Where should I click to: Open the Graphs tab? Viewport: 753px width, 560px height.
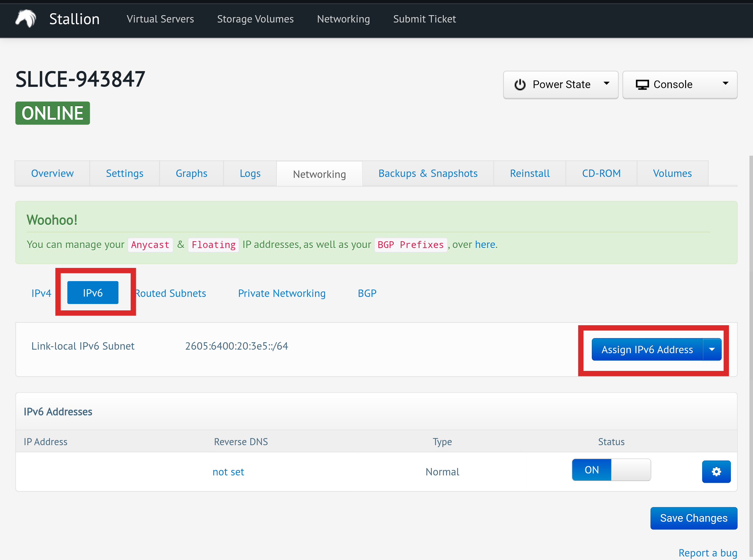click(191, 173)
